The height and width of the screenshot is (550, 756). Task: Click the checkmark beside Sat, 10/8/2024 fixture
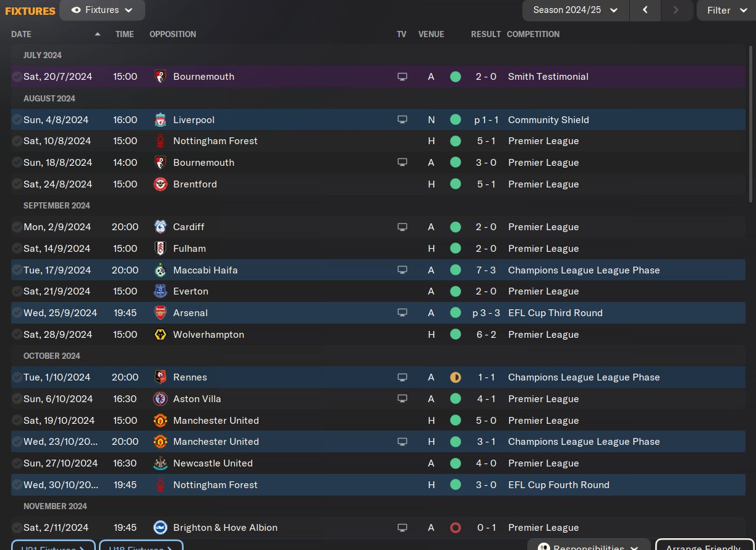pos(17,141)
